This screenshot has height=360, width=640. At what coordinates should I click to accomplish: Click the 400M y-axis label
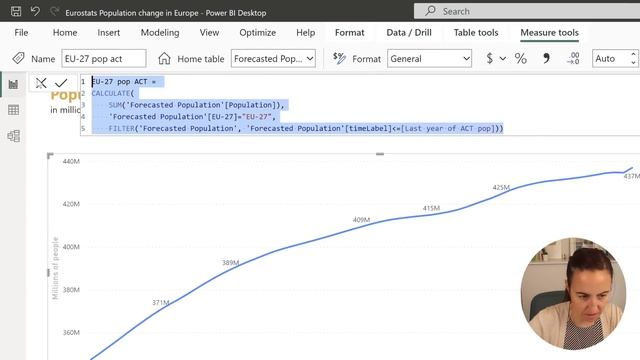pos(71,247)
